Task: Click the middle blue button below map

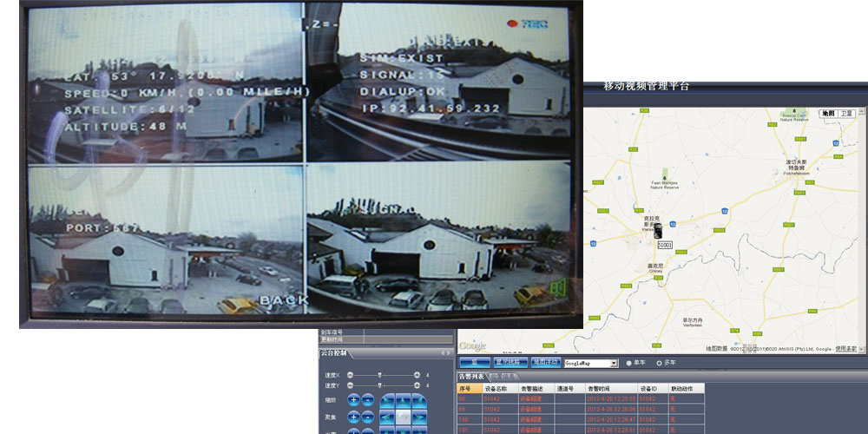Action: point(510,363)
